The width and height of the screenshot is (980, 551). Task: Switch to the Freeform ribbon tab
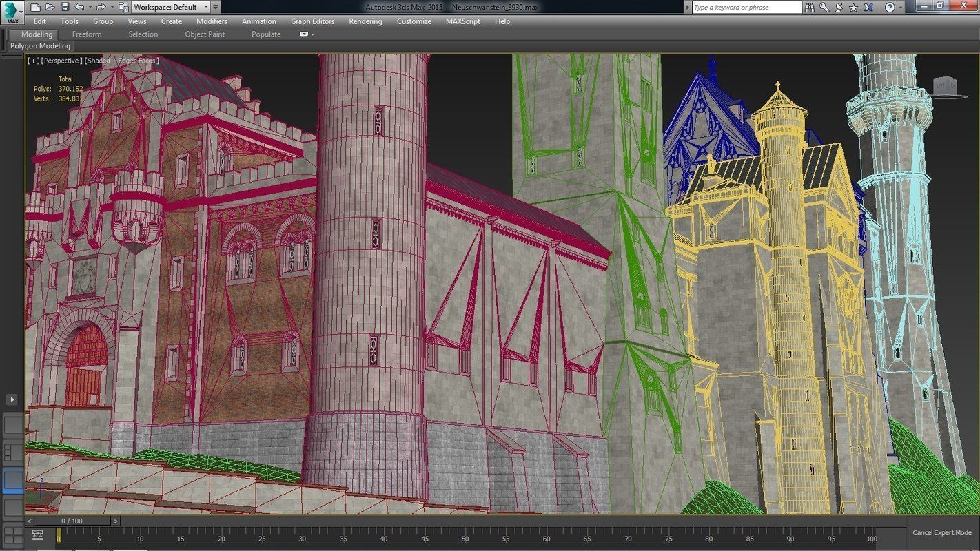tap(87, 34)
